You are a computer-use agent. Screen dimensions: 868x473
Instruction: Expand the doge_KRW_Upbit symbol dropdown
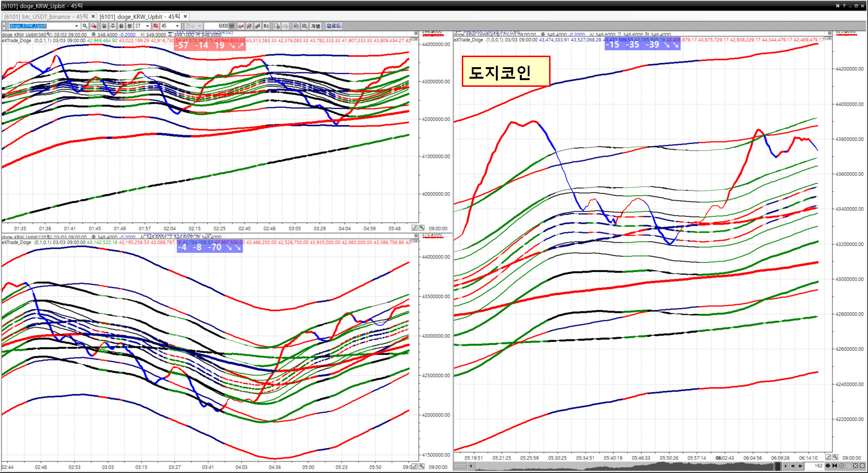pyautogui.click(x=76, y=26)
